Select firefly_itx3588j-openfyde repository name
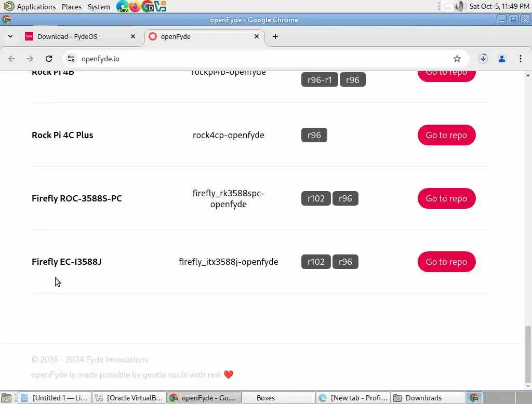 pyautogui.click(x=229, y=262)
